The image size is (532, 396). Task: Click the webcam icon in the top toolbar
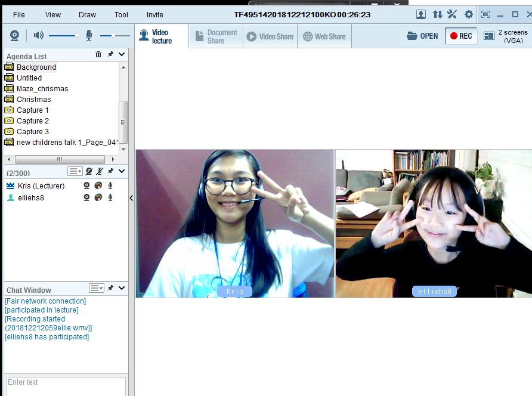pyautogui.click(x=14, y=36)
